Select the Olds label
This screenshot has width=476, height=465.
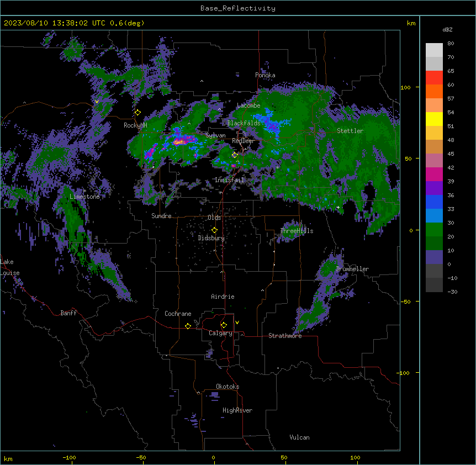[214, 218]
